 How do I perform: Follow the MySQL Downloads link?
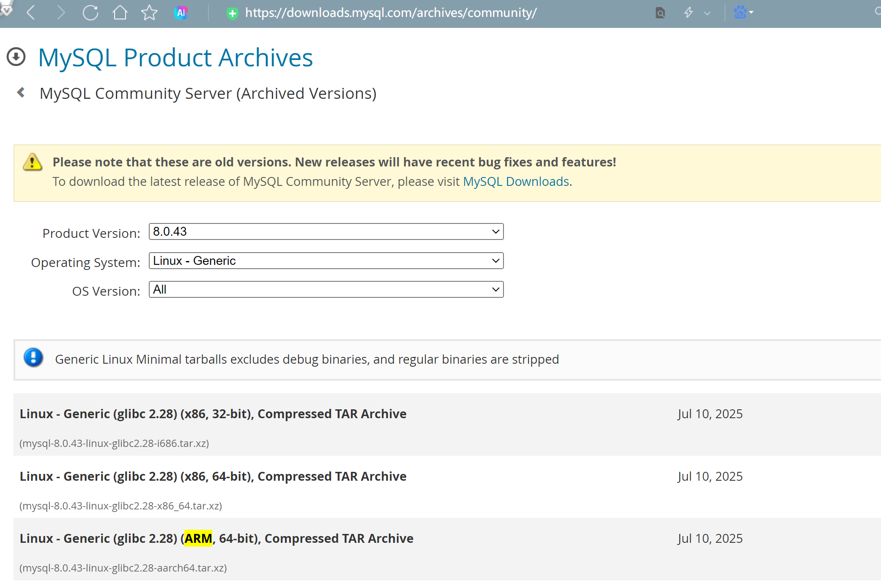[x=516, y=182]
